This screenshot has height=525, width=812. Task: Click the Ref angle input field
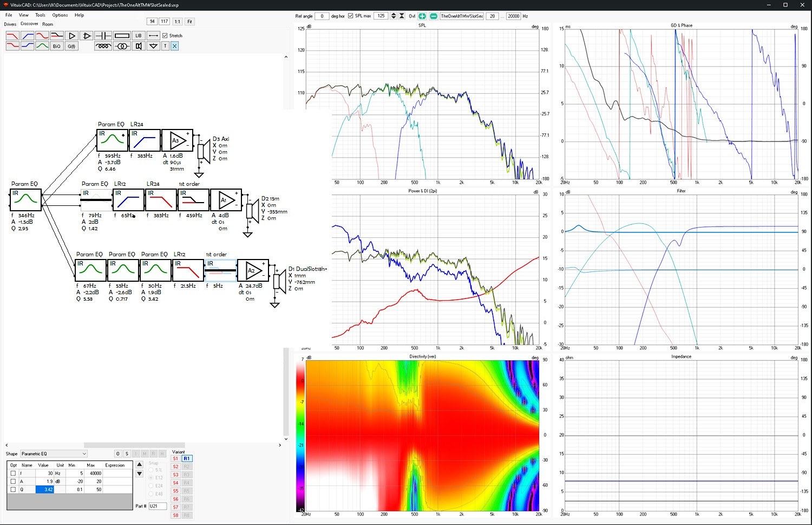(x=322, y=16)
